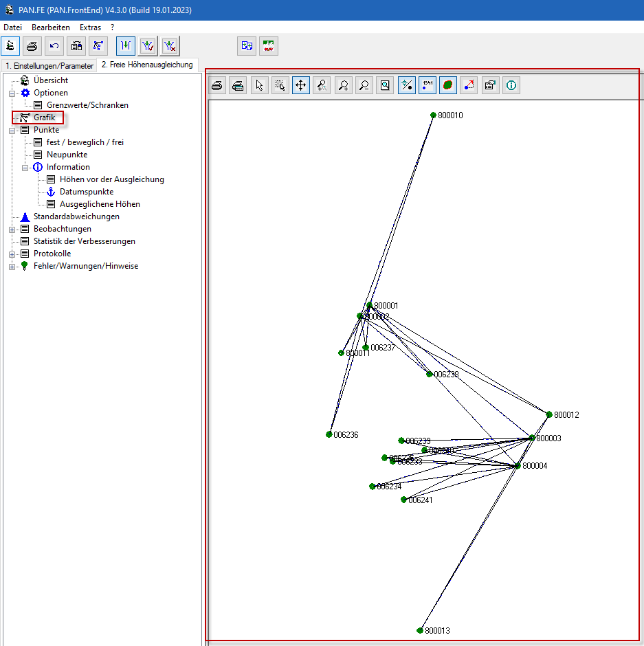This screenshot has height=646, width=644.
Task: Switch to the Einstellungen/Parameter tab
Action: [49, 65]
